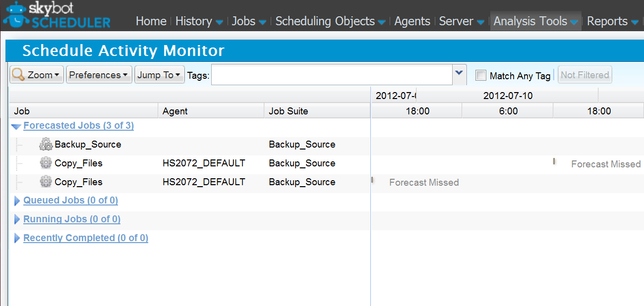Click the forecast marker beside the right Forecast Missed
This screenshot has width=644, height=306.
[554, 161]
